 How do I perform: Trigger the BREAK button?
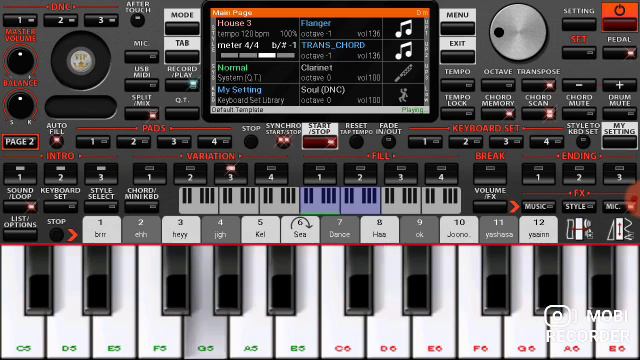490,173
